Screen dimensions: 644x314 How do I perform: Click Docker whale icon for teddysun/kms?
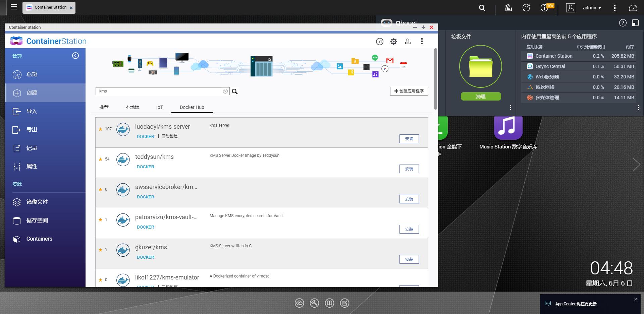[x=123, y=160]
